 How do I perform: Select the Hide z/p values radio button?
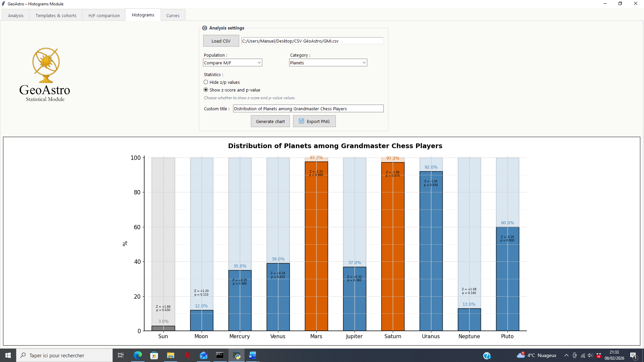(206, 82)
